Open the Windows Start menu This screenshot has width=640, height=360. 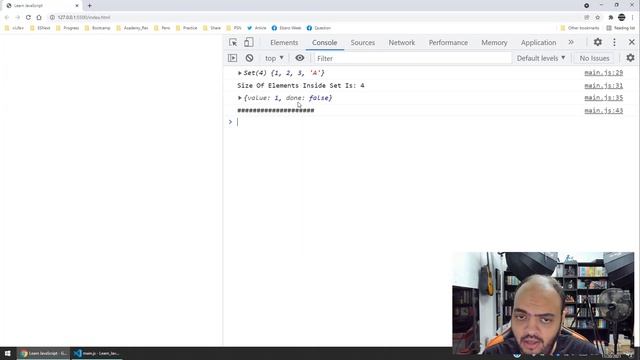point(7,353)
